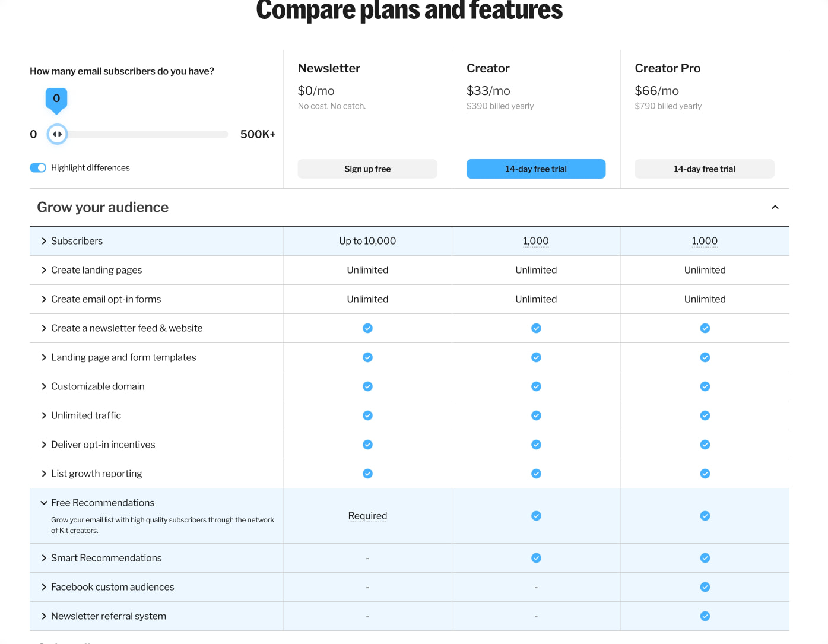Click the Required link under Newsletter plan

click(x=367, y=516)
